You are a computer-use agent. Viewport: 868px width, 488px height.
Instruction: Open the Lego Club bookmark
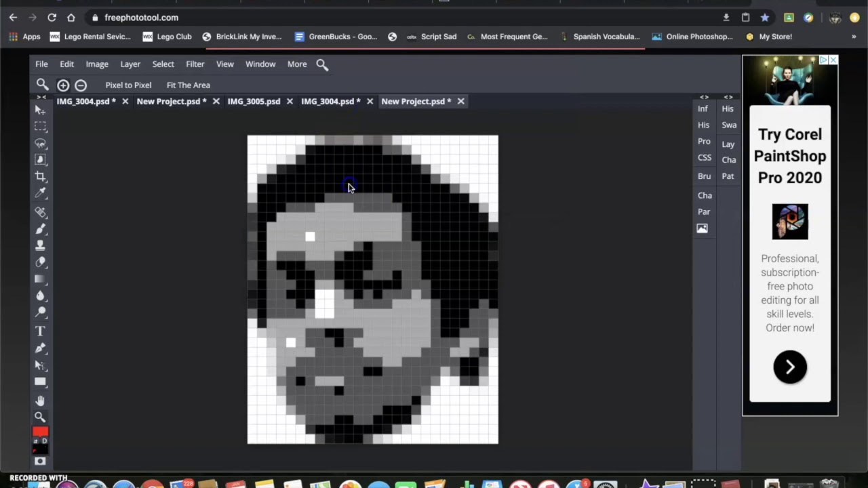coord(167,37)
